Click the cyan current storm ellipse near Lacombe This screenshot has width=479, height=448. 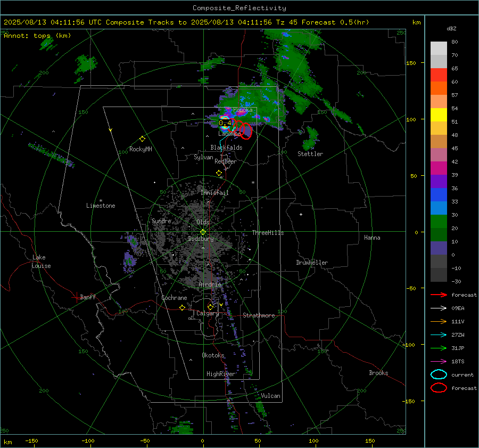point(225,123)
